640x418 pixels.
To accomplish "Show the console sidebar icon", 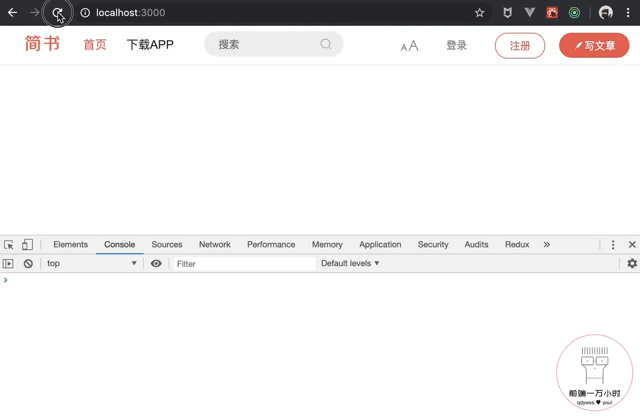I will pyautogui.click(x=8, y=263).
